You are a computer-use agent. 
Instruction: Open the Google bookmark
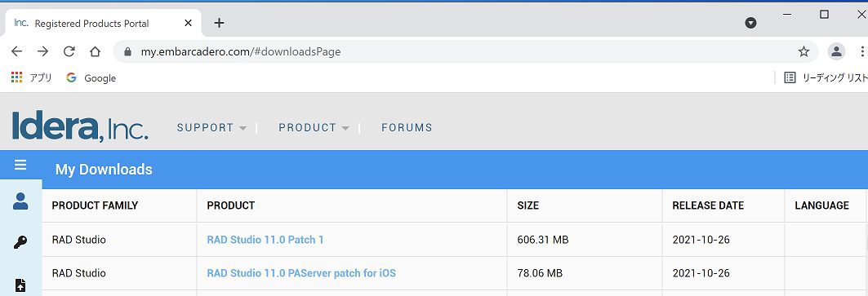coord(91,78)
